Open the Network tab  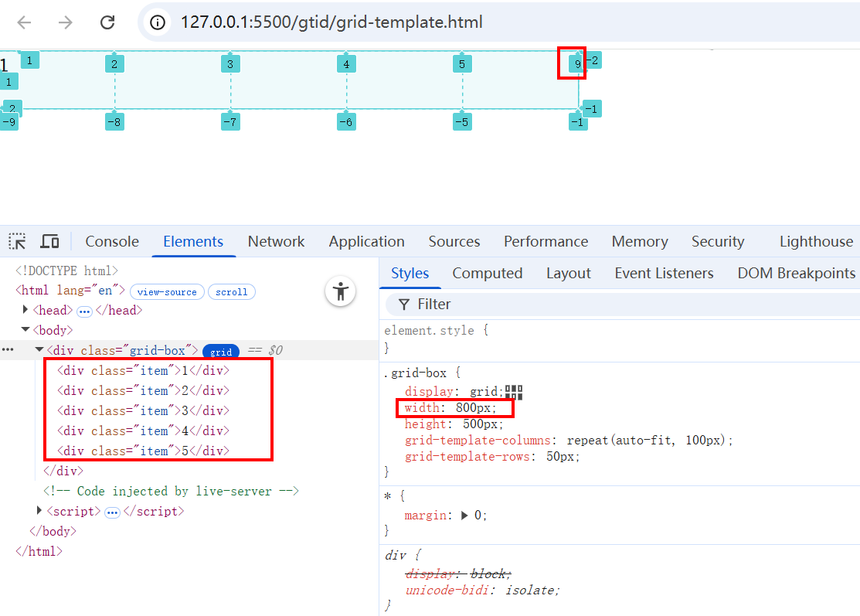click(276, 241)
